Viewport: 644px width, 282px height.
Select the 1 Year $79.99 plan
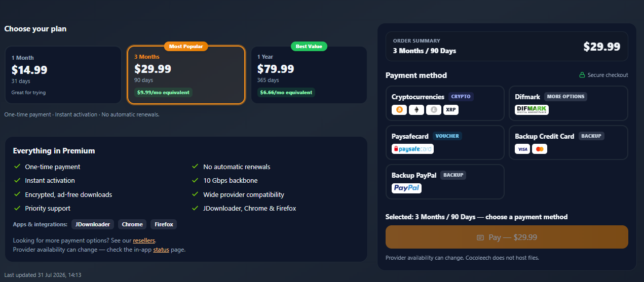pos(309,75)
